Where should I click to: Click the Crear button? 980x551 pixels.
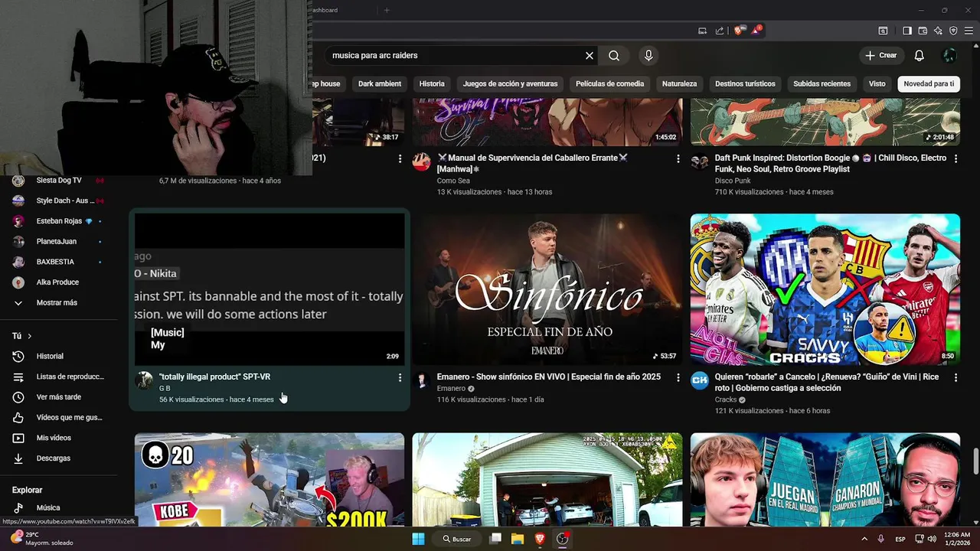(x=880, y=56)
